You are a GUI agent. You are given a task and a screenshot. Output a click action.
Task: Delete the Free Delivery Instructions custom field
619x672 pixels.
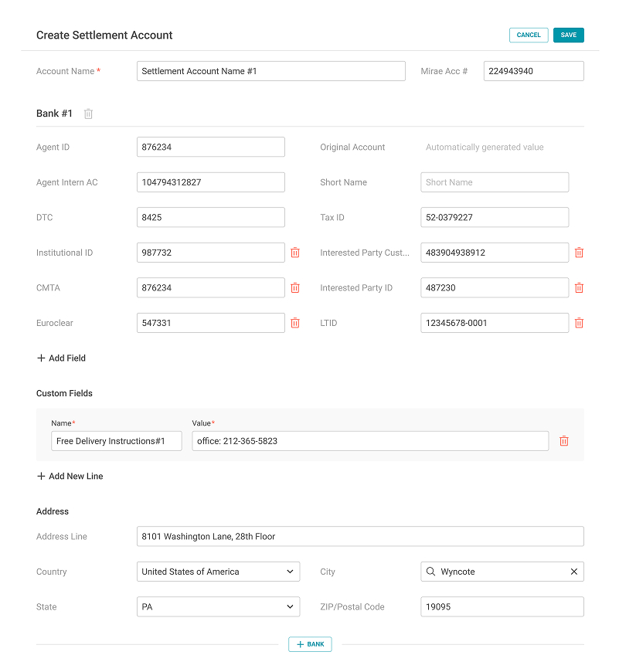(563, 440)
